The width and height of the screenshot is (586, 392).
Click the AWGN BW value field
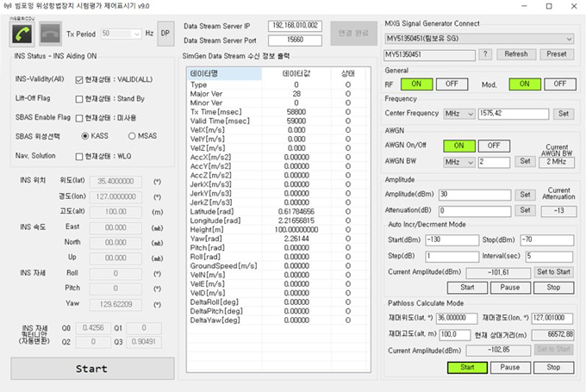coord(494,162)
